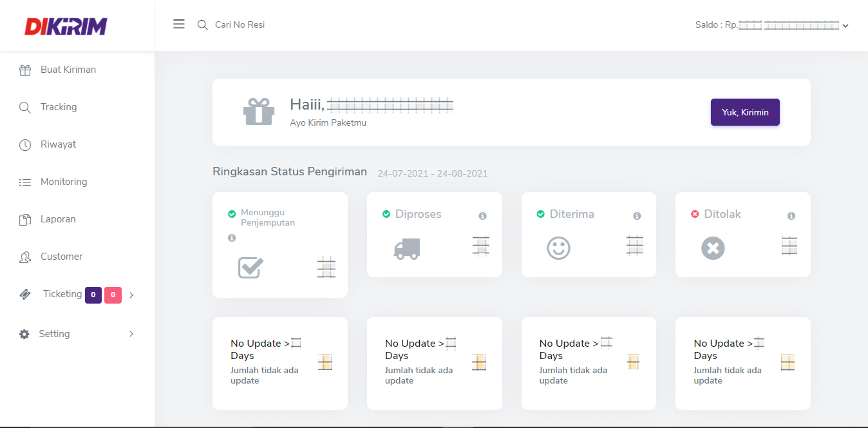This screenshot has height=428, width=868.
Task: Click the info icon on Ditolak card
Action: point(791,216)
